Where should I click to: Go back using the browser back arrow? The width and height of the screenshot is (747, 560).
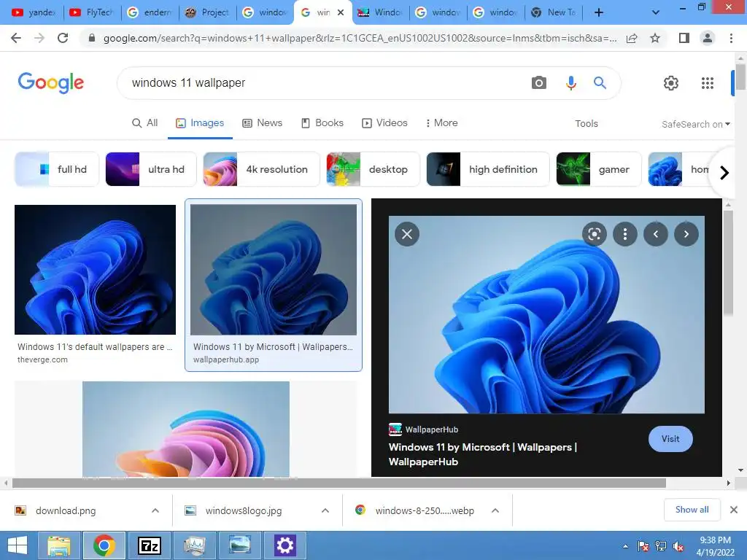click(16, 38)
